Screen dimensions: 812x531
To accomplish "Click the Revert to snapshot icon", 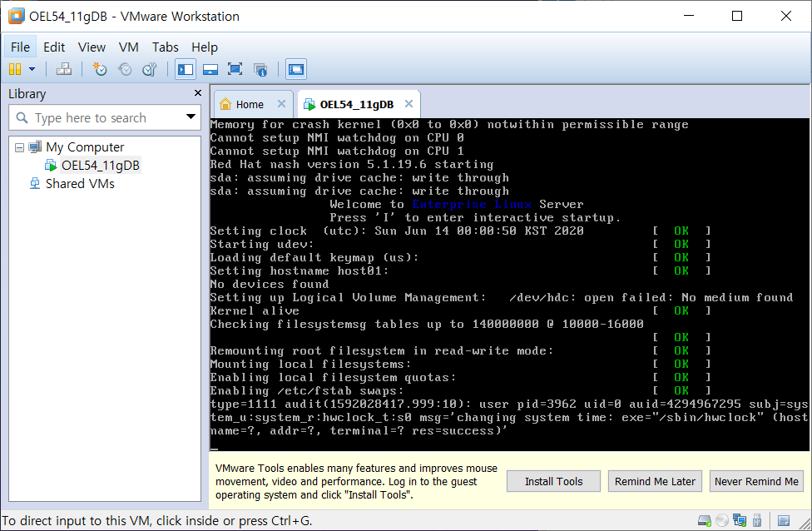I will pos(125,69).
